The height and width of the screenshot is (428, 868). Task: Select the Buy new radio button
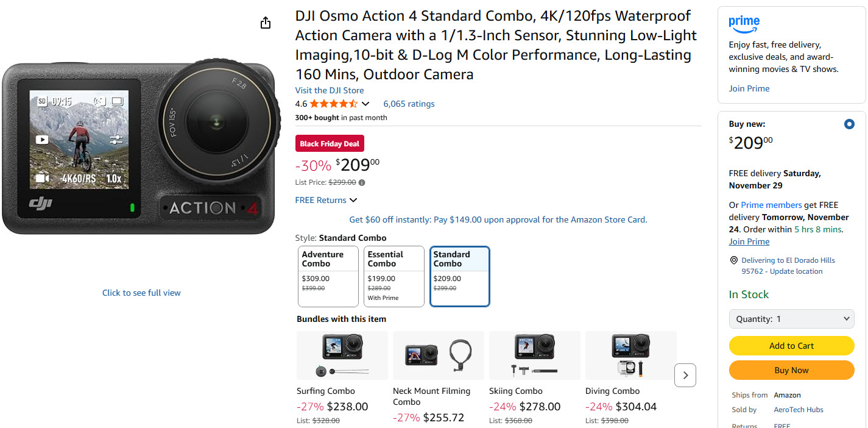[849, 124]
